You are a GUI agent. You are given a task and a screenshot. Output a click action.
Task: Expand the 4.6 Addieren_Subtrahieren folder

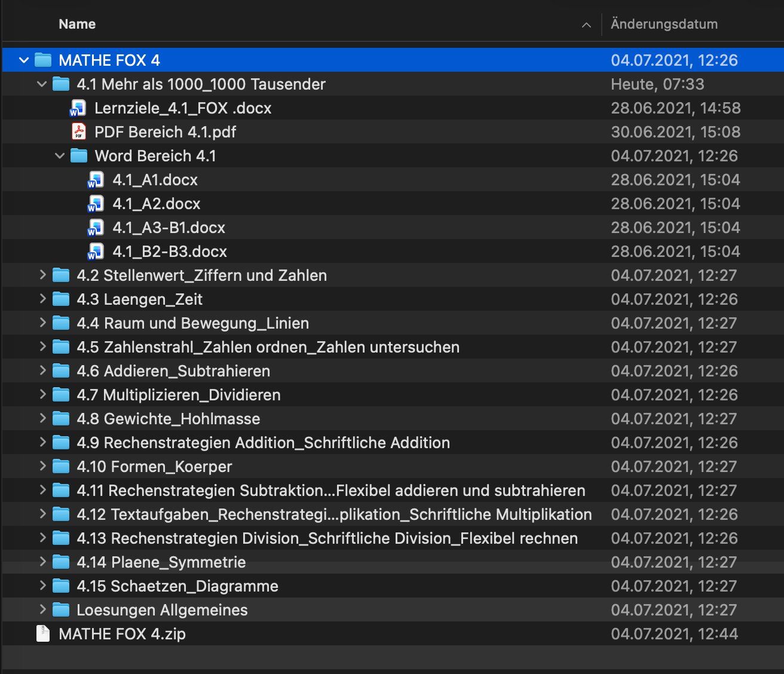[x=42, y=370]
